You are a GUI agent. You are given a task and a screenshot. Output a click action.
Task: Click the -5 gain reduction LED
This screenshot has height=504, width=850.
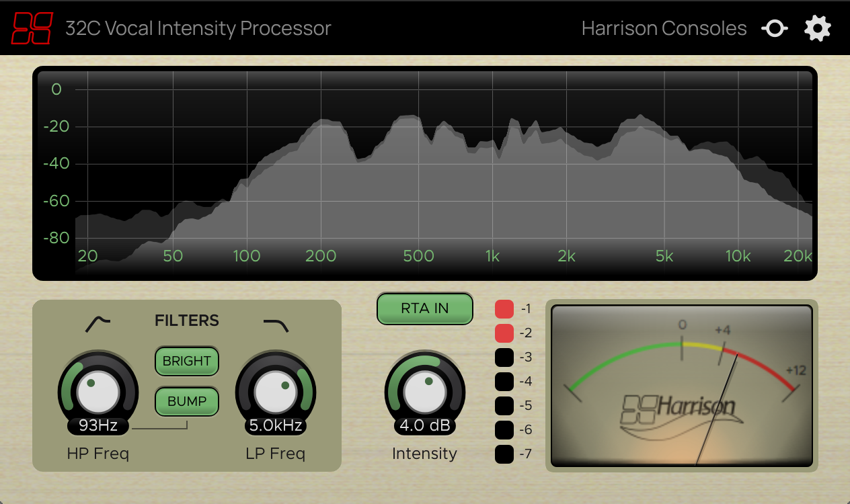[504, 406]
